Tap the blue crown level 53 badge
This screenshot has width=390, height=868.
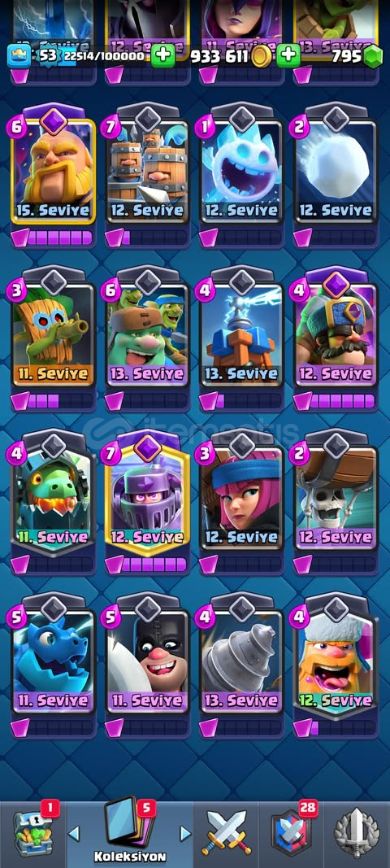[x=18, y=56]
